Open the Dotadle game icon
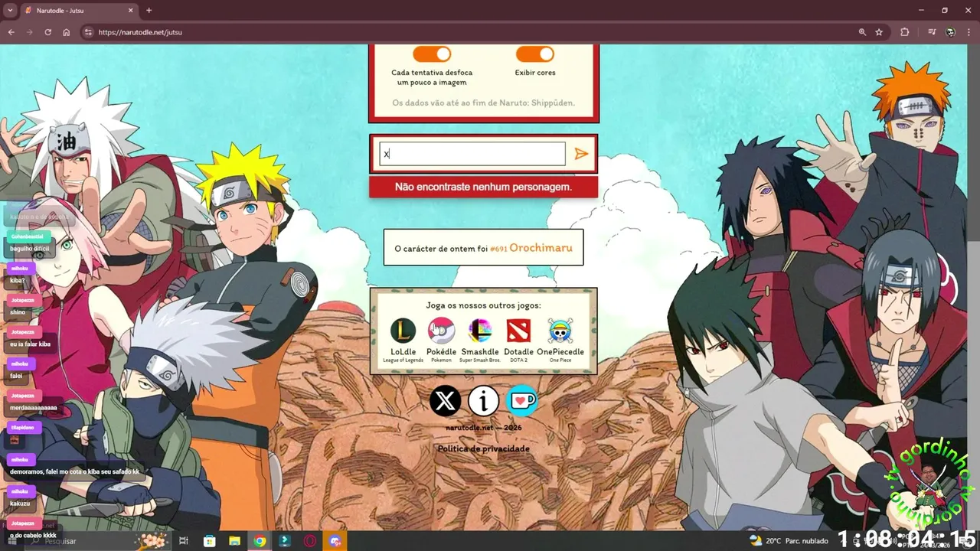The image size is (980, 551). pyautogui.click(x=518, y=331)
